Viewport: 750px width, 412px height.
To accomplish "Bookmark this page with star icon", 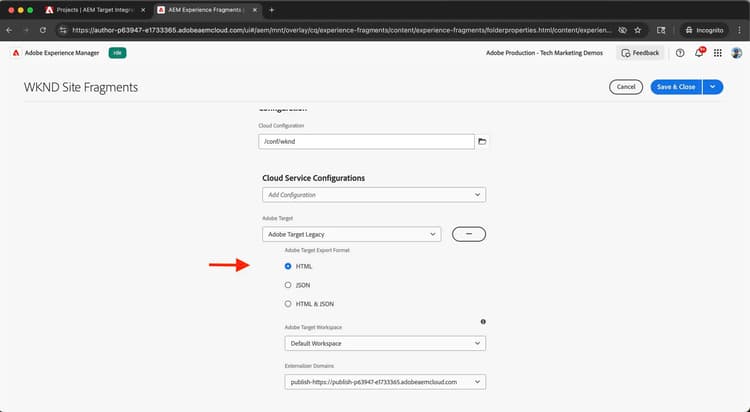I will (x=638, y=30).
